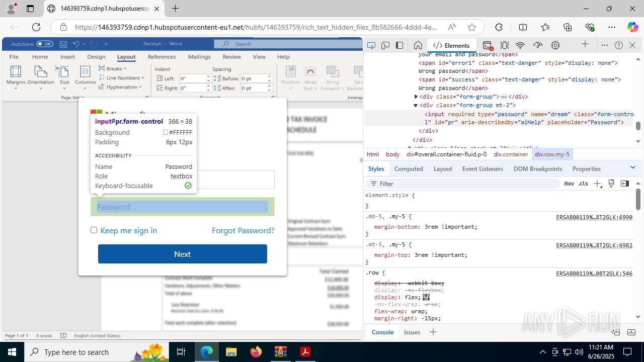Click the Next button

tap(182, 254)
